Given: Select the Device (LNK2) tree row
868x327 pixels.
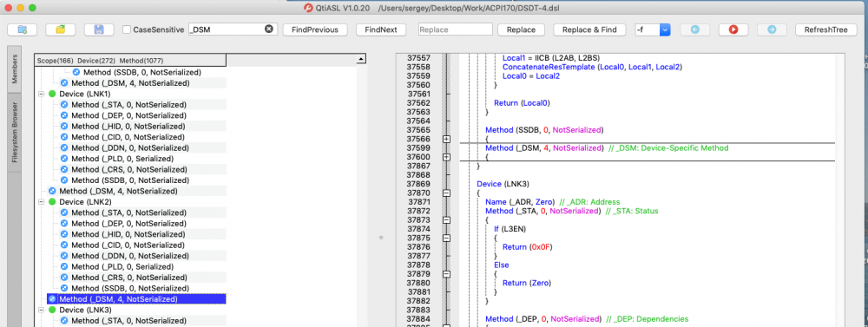Looking at the screenshot, I should pyautogui.click(x=85, y=202).
